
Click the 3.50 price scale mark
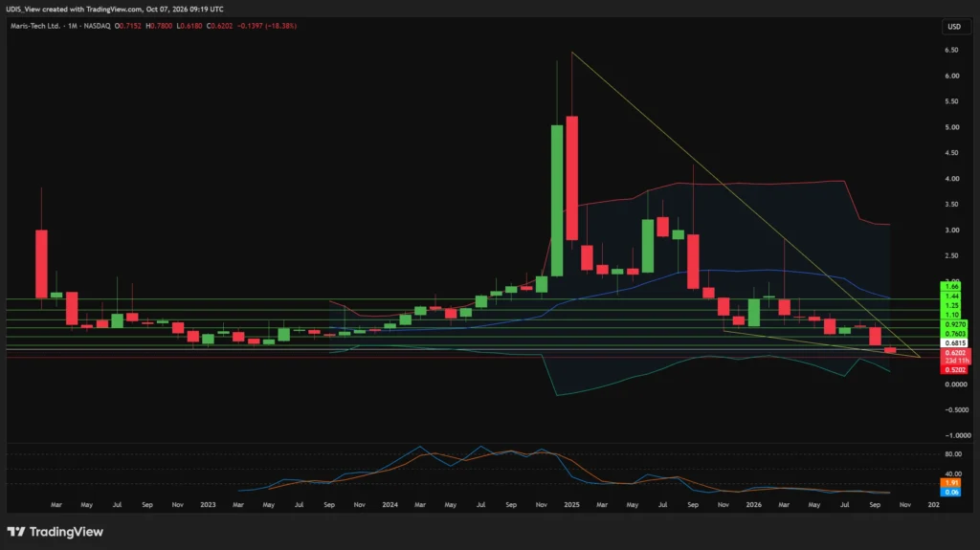[952, 205]
